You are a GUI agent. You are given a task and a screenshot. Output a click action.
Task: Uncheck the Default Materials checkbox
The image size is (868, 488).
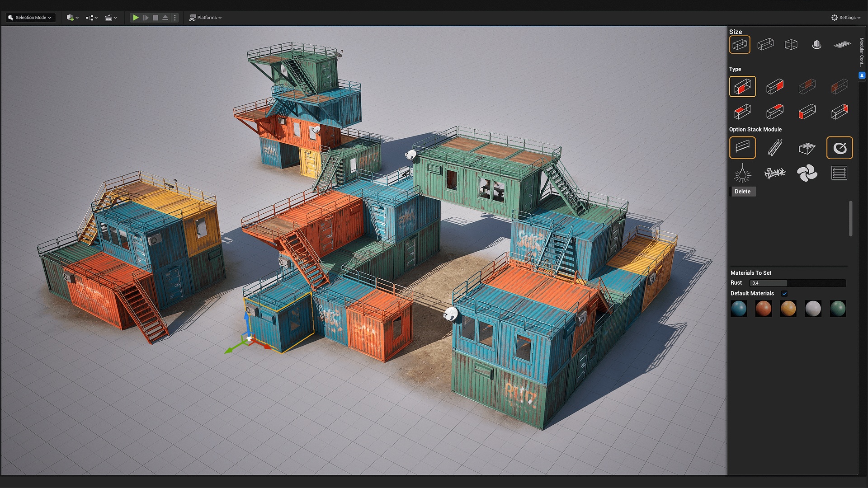pos(785,293)
